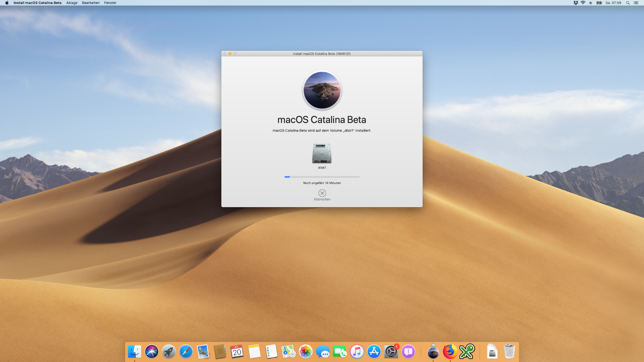Select the disk1 drive icon
This screenshot has width=644, height=362.
click(322, 154)
